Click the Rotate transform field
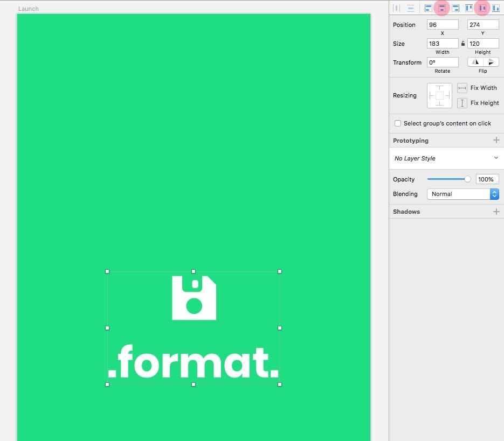This screenshot has width=504, height=441. 443,62
